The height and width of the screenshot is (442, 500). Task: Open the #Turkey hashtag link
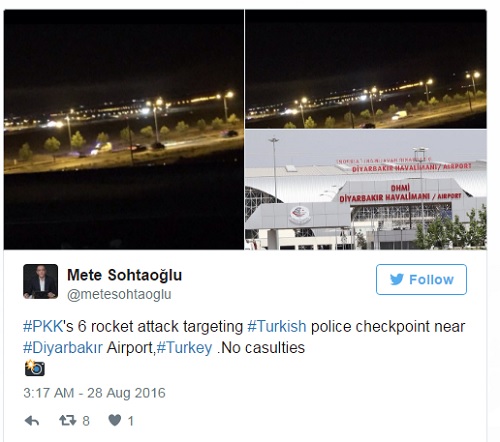(x=184, y=348)
